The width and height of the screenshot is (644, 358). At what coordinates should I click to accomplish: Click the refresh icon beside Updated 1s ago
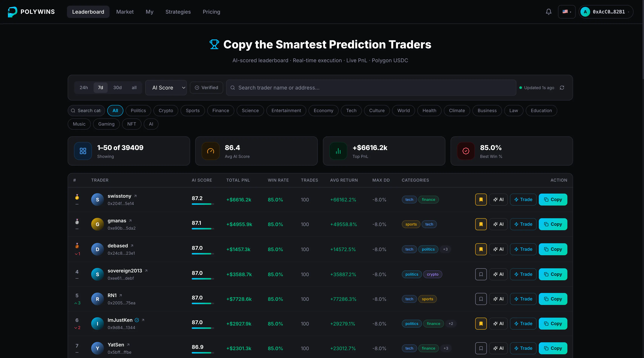[x=562, y=88]
